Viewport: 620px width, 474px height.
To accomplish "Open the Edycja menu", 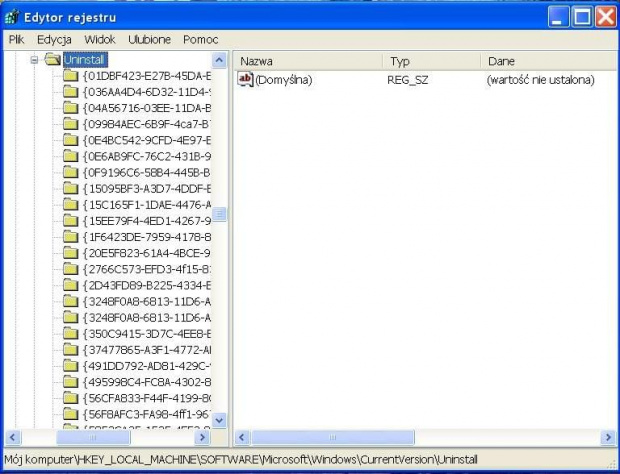I will point(54,39).
